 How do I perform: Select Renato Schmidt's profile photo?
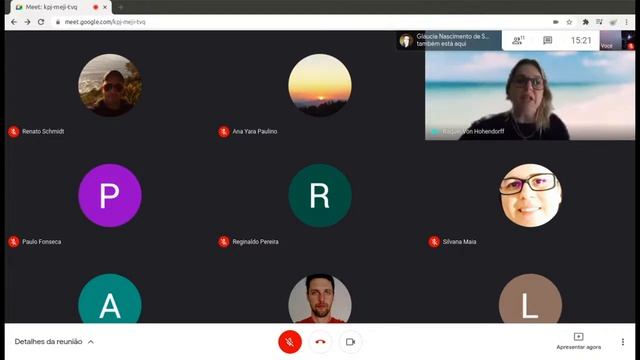coord(110,85)
